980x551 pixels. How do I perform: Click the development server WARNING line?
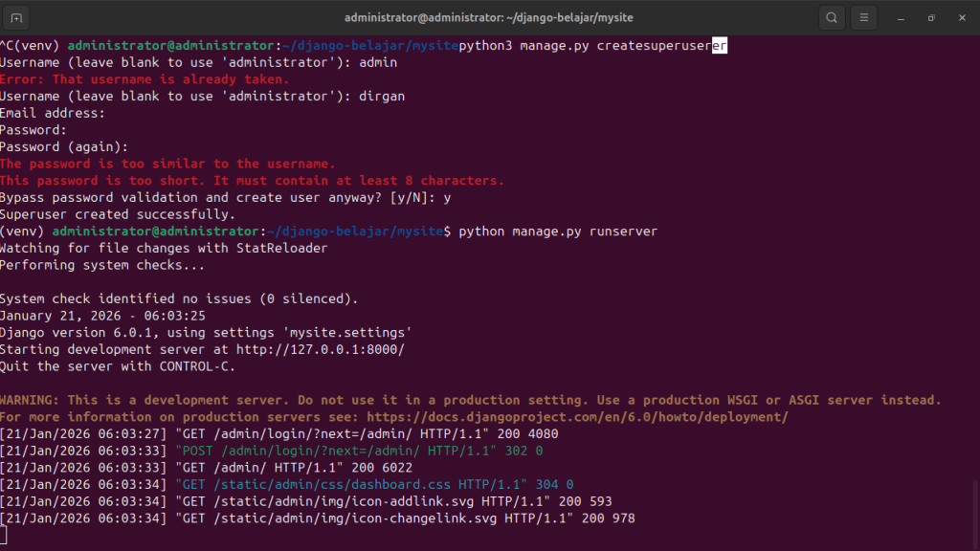470,400
